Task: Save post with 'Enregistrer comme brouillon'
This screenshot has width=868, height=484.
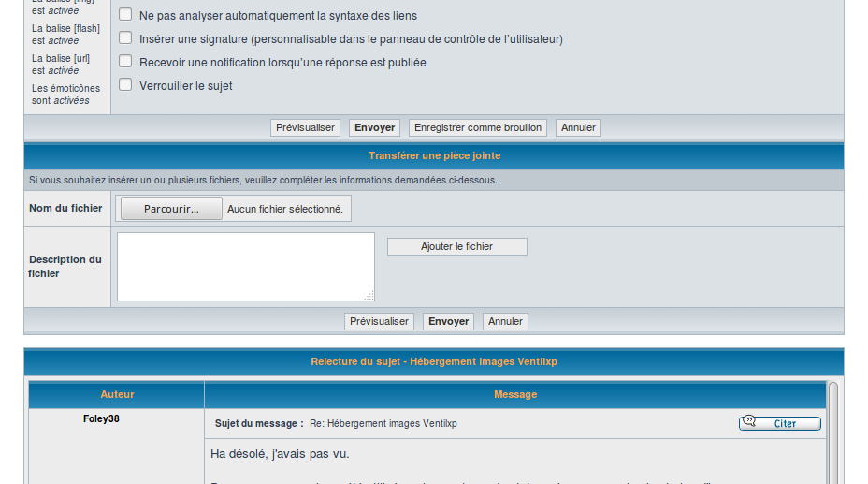Action: 477,128
